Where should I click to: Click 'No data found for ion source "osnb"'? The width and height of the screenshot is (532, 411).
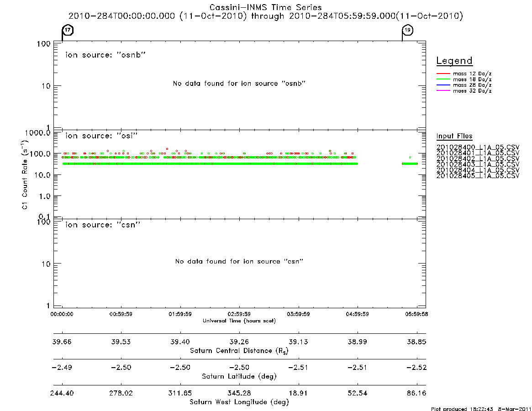tap(239, 84)
